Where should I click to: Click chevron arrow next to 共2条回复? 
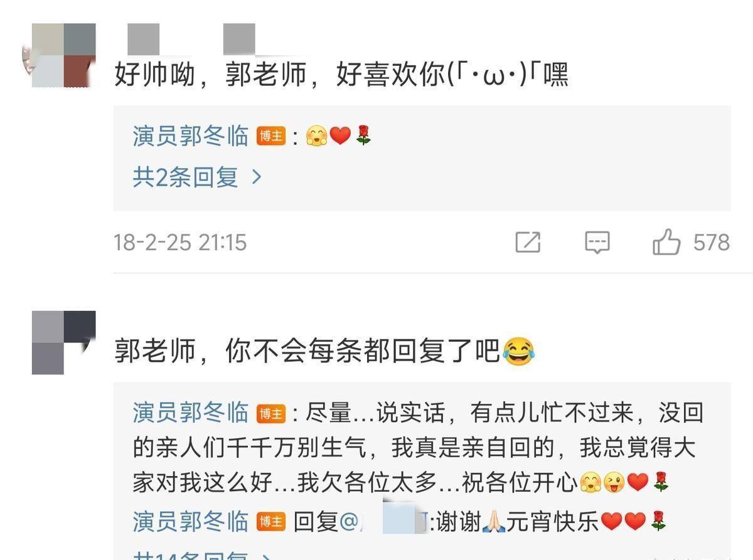point(256,178)
